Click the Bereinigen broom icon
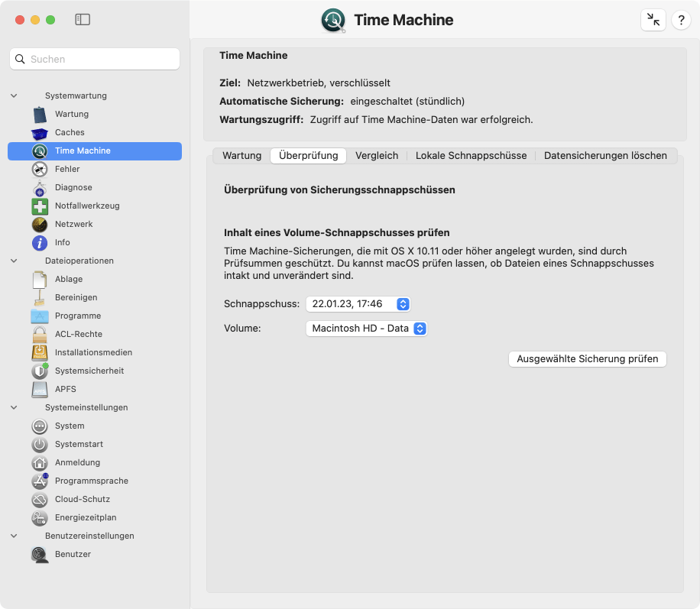Viewport: 700px width, 609px height. 40,297
